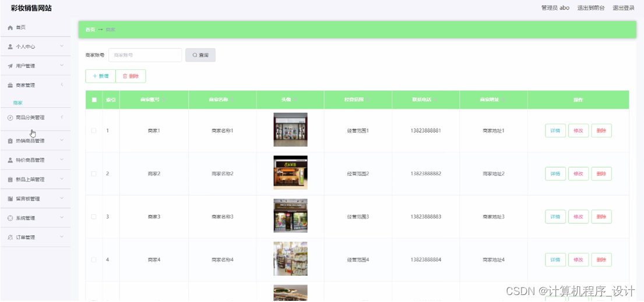This screenshot has width=644, height=302.
Task: Click 修改 for 商家3 row
Action: coord(578,216)
